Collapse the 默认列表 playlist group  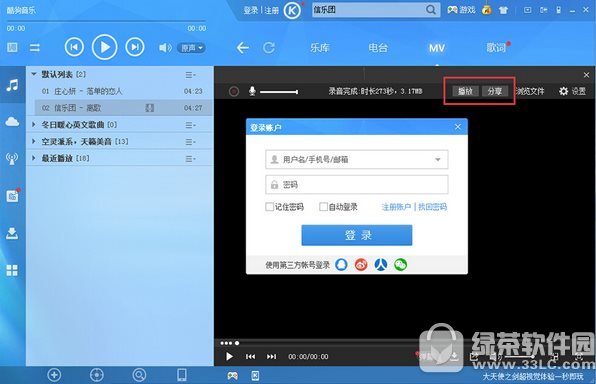[34, 74]
